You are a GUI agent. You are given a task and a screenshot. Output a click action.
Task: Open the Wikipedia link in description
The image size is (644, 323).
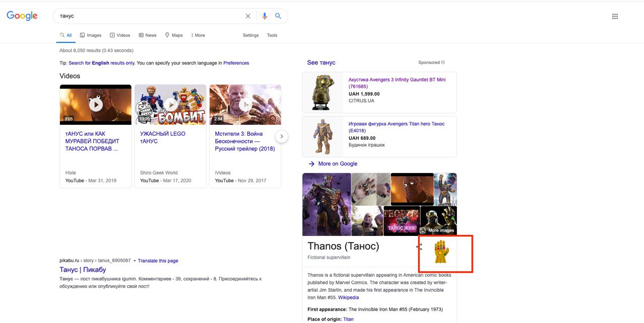[x=348, y=297]
